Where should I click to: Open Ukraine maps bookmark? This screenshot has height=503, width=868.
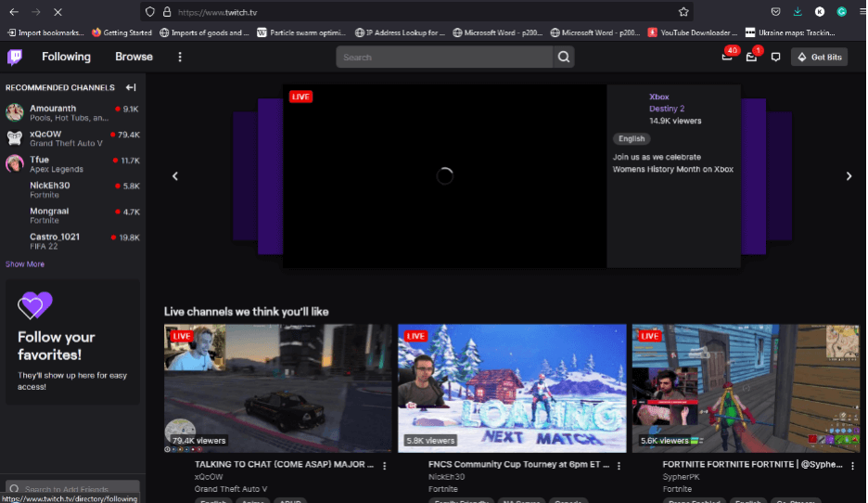[790, 32]
